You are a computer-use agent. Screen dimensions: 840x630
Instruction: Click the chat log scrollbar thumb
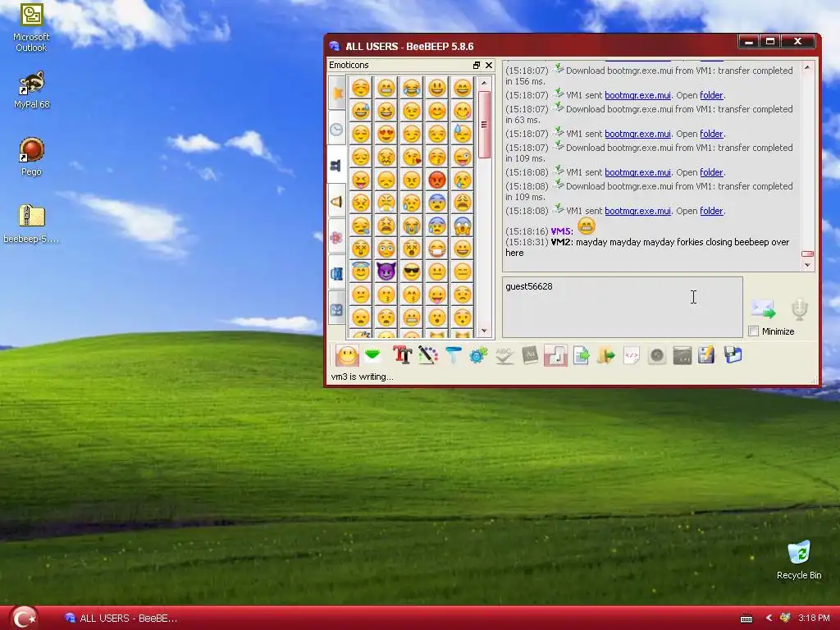click(x=807, y=253)
